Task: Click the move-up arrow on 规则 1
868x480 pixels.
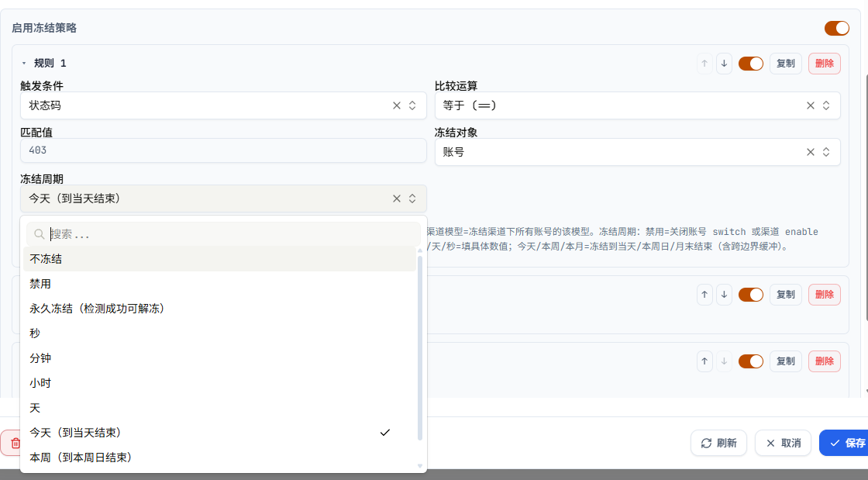Action: point(704,64)
